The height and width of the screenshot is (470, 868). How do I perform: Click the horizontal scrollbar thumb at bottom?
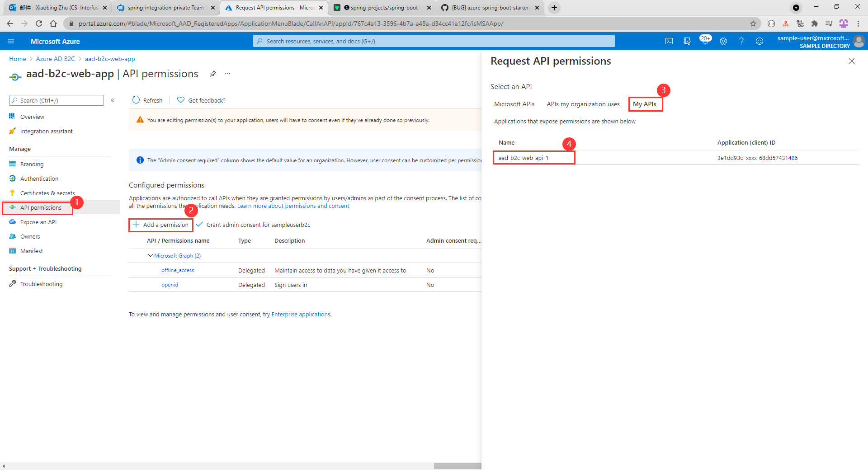coord(458,466)
